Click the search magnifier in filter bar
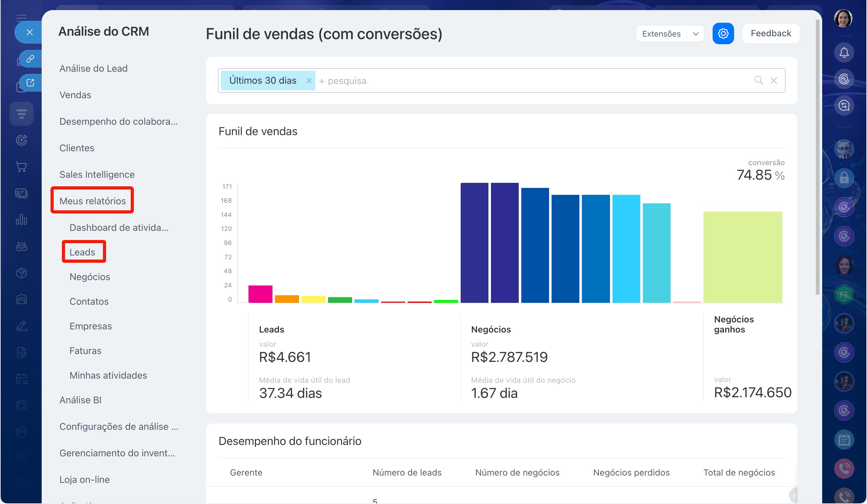867x504 pixels. click(759, 81)
